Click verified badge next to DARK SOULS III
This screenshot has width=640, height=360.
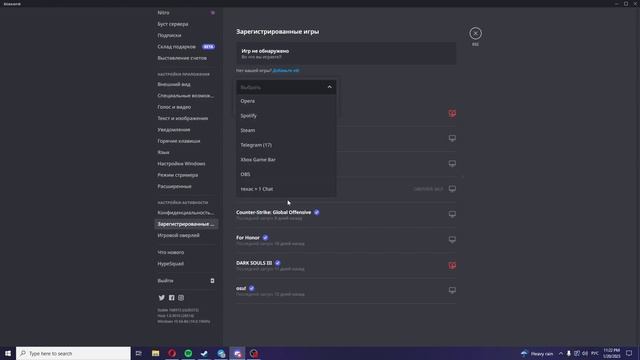click(278, 263)
